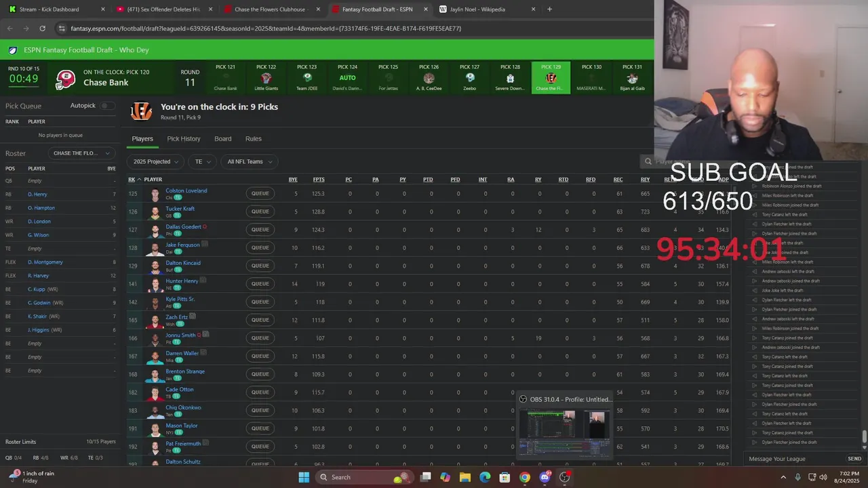Click Dallas Goedert's player headshot

click(x=155, y=230)
